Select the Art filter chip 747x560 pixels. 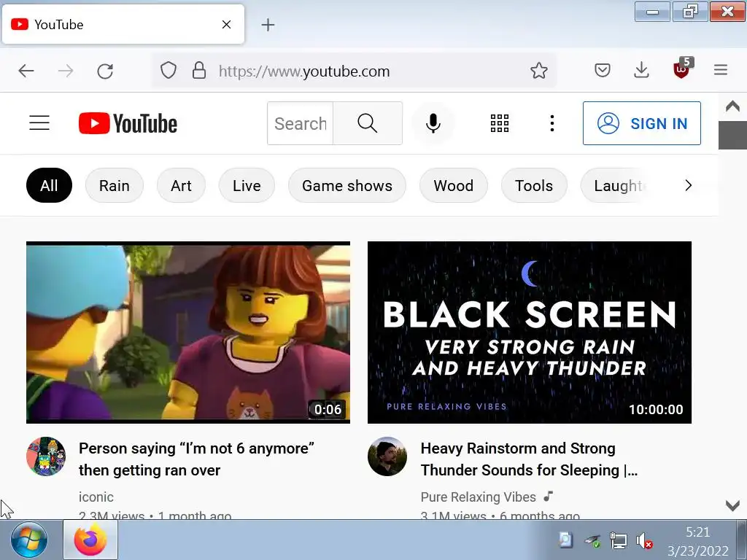point(181,185)
